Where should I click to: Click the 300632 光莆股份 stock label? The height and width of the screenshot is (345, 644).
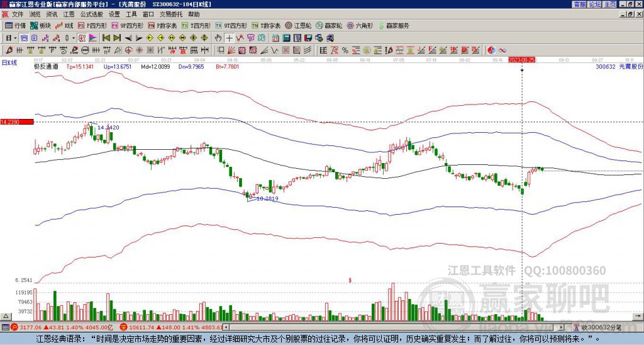619,66
